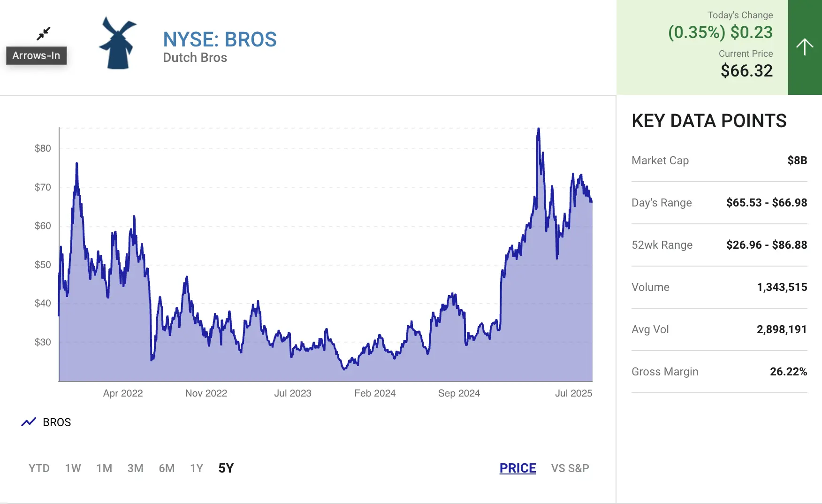This screenshot has height=504, width=822.
Task: Show the PRICE chart view
Action: (x=518, y=468)
